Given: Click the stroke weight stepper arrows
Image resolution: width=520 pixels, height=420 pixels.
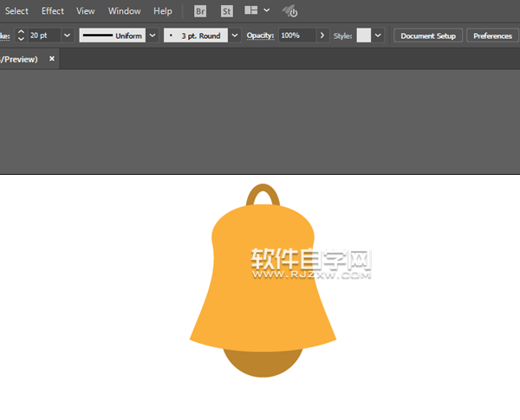Looking at the screenshot, I should tap(21, 36).
